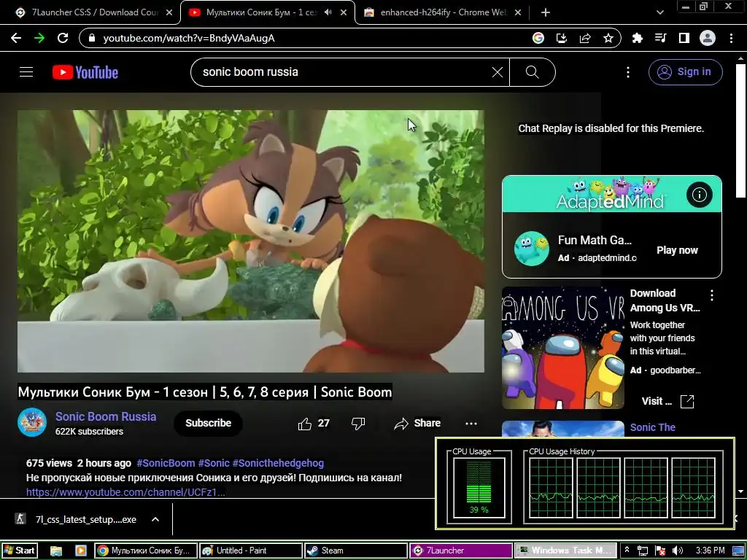Switch to Steam taskbar window
747x560 pixels.
tap(356, 551)
